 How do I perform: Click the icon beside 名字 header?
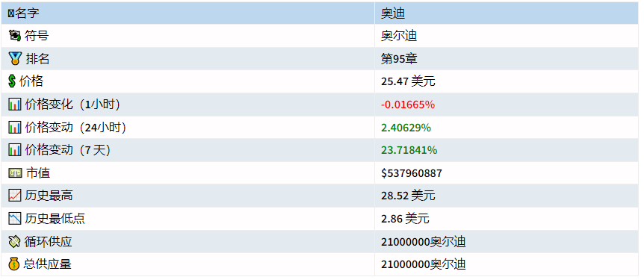point(11,13)
